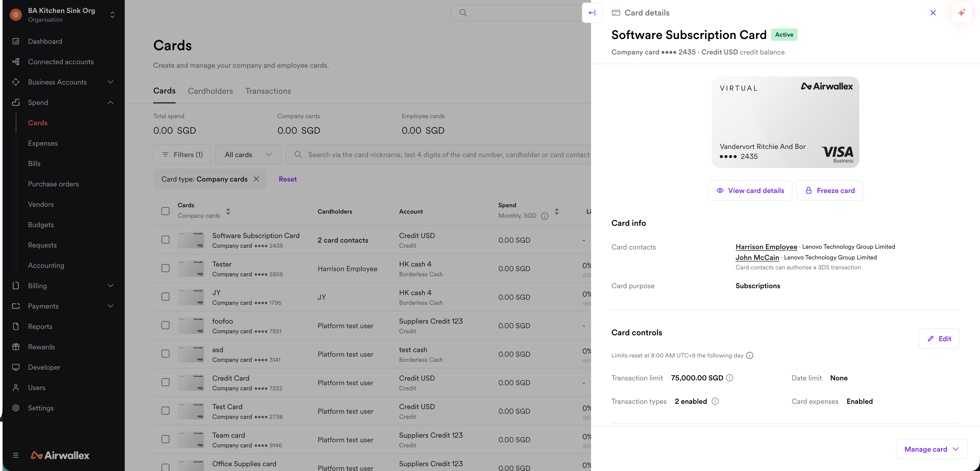Viewport: 980px width, 471px height.
Task: Collapse the card details panel with the arrow icon
Action: [592, 13]
